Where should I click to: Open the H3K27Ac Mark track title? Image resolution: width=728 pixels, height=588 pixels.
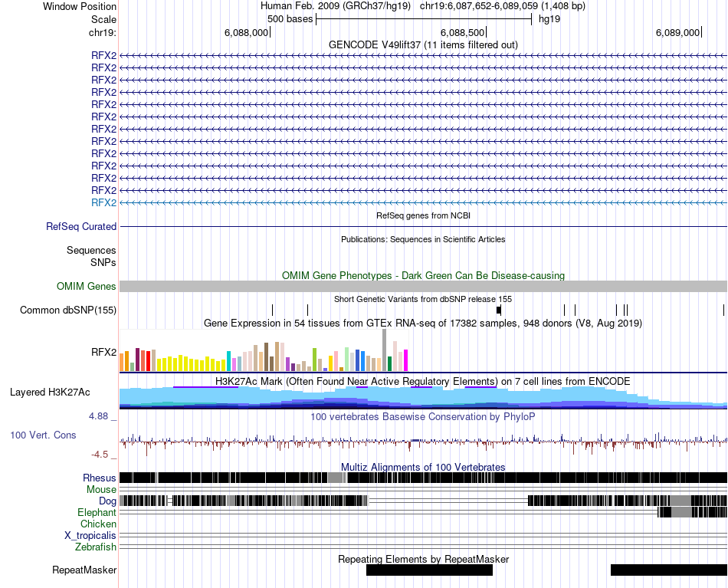[422, 381]
